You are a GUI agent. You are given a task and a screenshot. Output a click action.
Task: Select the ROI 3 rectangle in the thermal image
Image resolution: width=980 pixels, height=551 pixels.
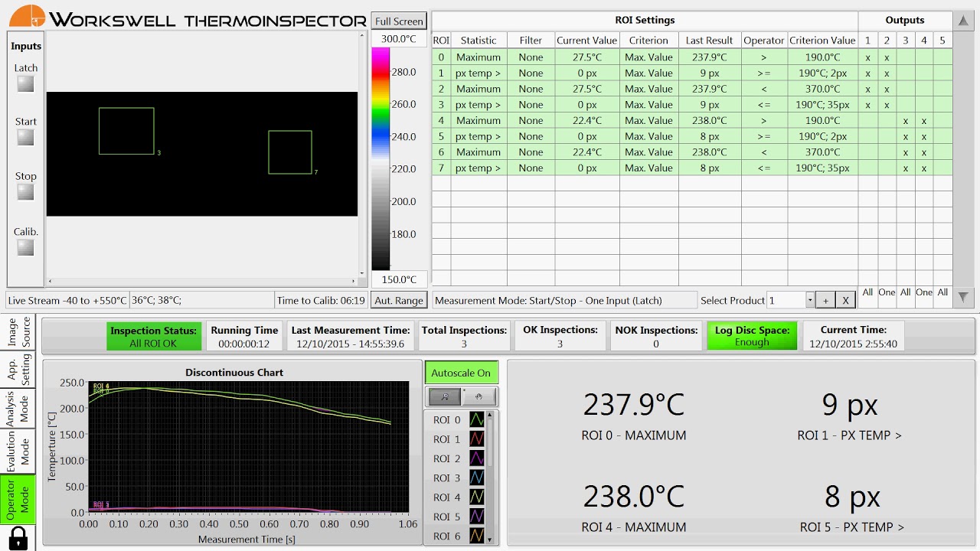coord(126,131)
